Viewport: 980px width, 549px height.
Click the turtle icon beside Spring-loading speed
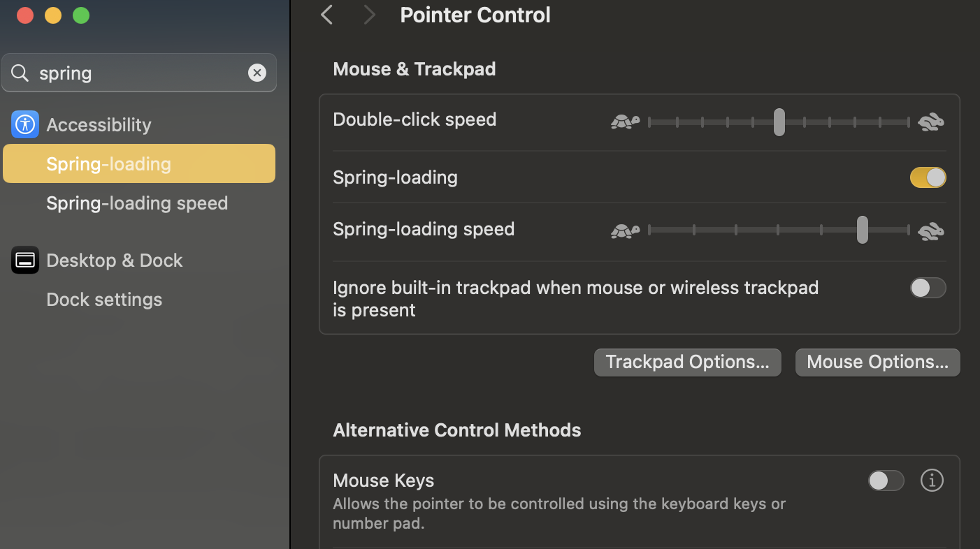pos(624,230)
